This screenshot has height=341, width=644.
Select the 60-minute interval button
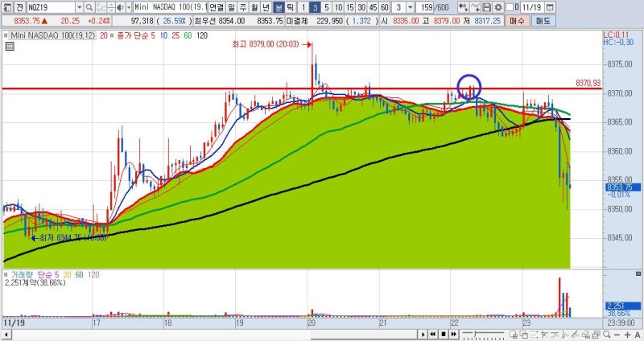click(385, 7)
